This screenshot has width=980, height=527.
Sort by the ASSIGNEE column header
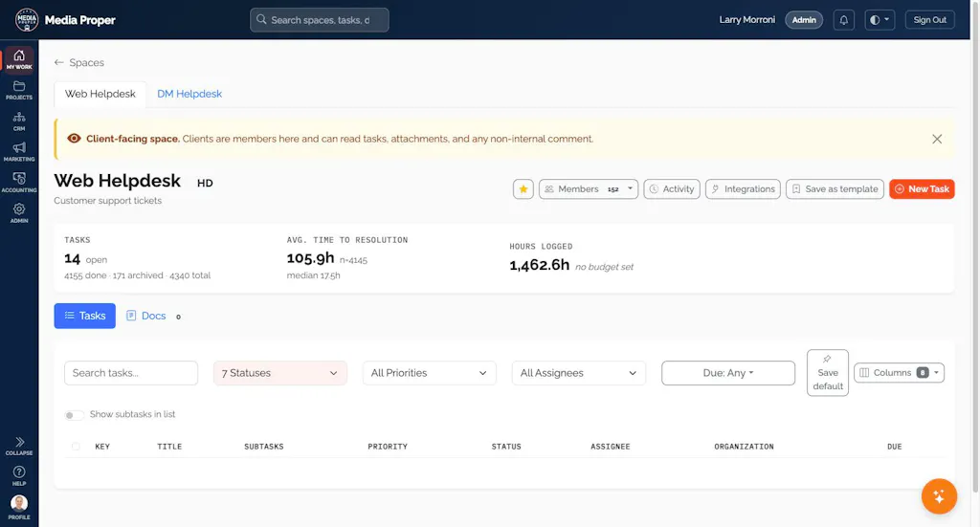click(610, 447)
